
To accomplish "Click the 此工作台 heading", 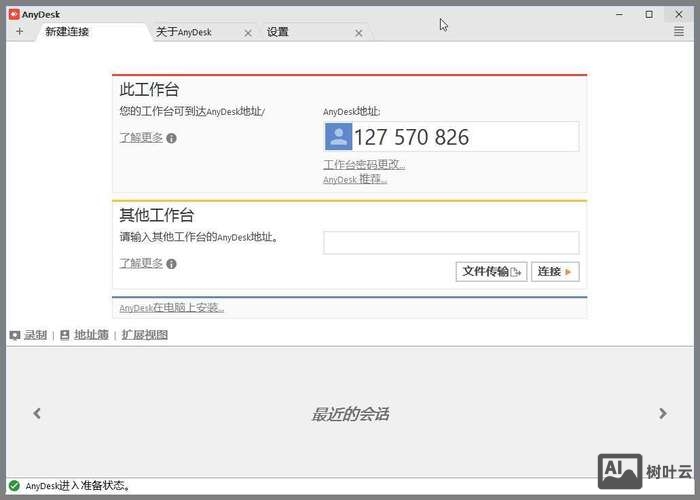I will (x=149, y=89).
